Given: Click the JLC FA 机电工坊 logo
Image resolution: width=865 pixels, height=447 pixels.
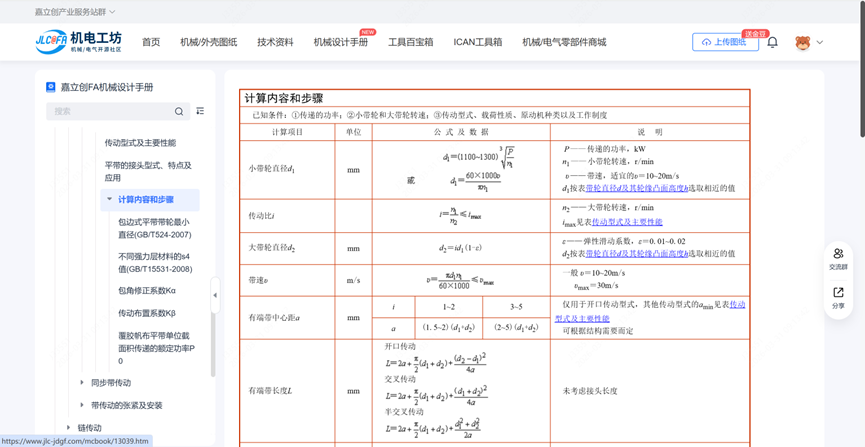Looking at the screenshot, I should click(x=79, y=42).
